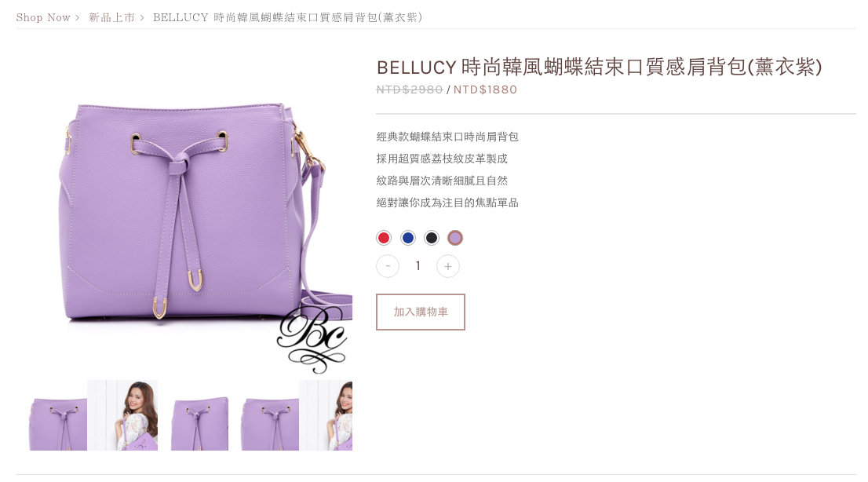Click the 加入購物車 add to cart button
The image size is (868, 482).
pyautogui.click(x=421, y=312)
